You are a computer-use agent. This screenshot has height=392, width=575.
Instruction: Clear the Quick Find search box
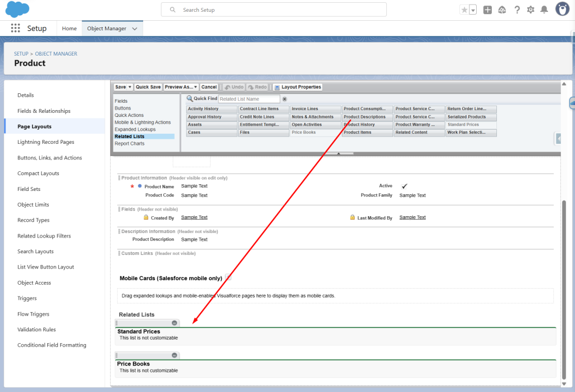(x=285, y=99)
